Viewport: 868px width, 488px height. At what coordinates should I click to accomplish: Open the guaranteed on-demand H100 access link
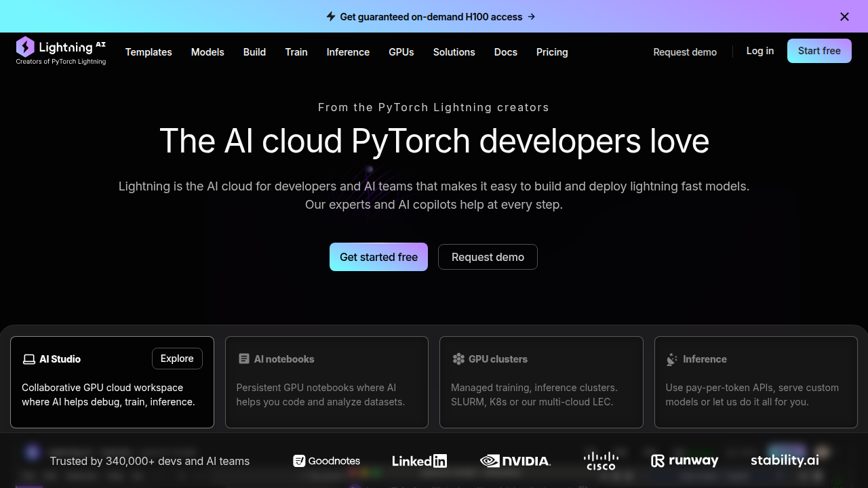pyautogui.click(x=431, y=17)
